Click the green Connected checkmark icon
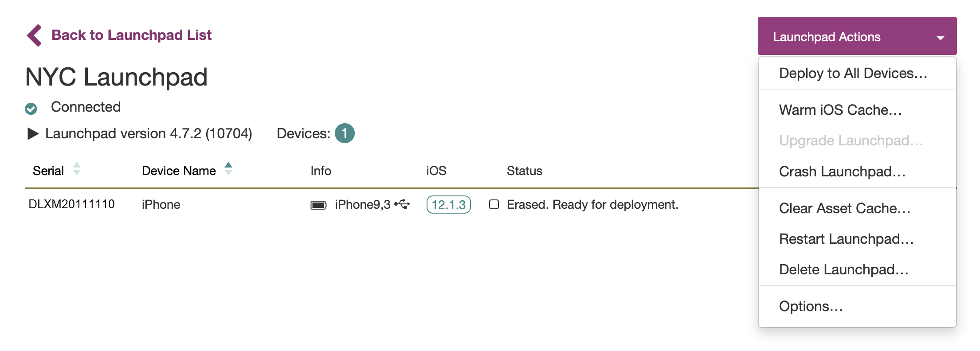The height and width of the screenshot is (351, 980). (x=31, y=108)
